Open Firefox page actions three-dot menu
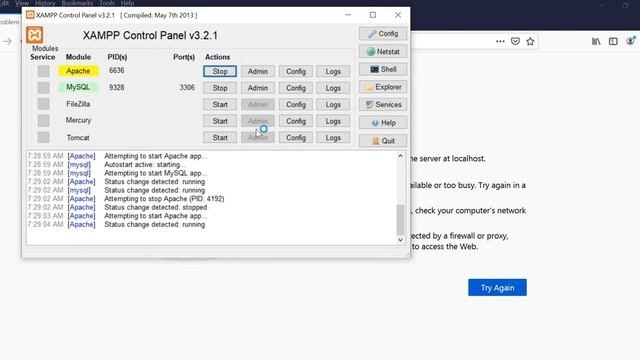Image resolution: width=640 pixels, height=360 pixels. [x=500, y=41]
